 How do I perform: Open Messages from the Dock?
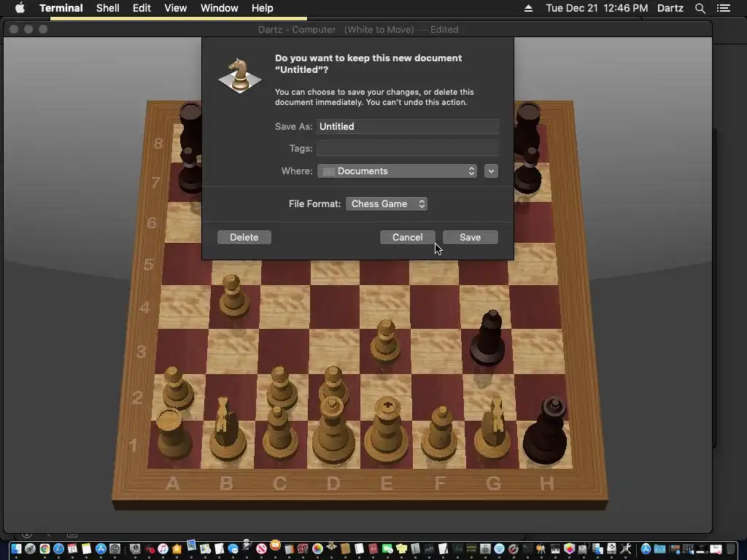233,548
